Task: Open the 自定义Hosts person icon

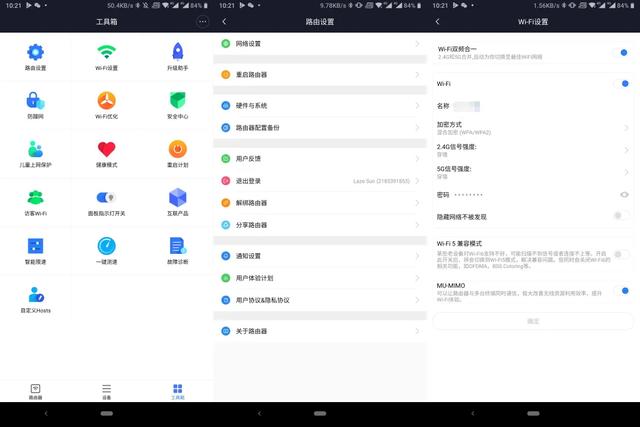Action: click(36, 295)
